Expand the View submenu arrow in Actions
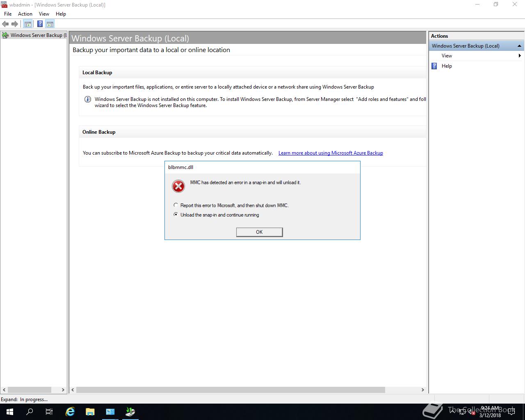This screenshot has width=525, height=420. tap(520, 56)
